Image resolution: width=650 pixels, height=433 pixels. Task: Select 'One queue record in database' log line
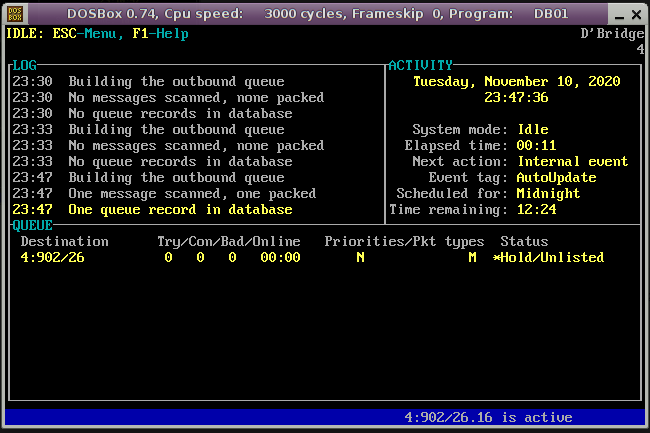tap(180, 210)
